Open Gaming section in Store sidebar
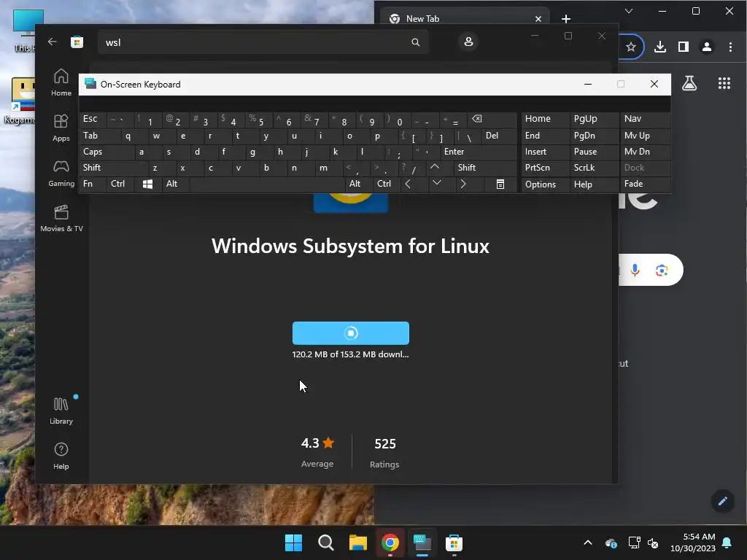Screen dimensions: 747x560 (61, 173)
